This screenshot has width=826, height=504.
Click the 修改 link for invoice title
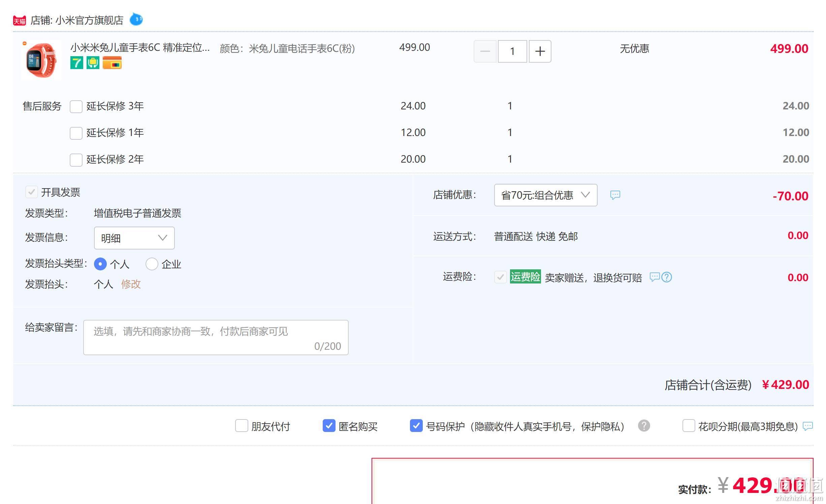(131, 284)
